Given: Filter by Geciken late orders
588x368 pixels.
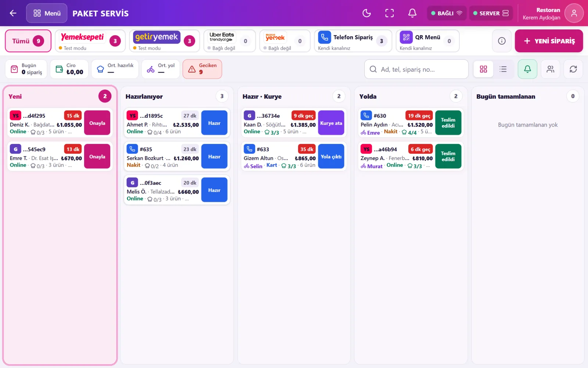Looking at the screenshot, I should (202, 69).
